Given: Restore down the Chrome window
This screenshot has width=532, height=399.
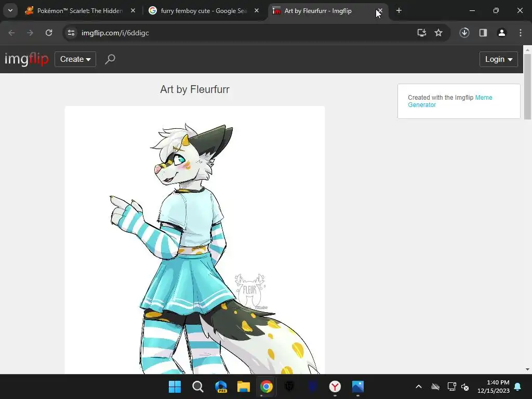Looking at the screenshot, I should pos(496,11).
